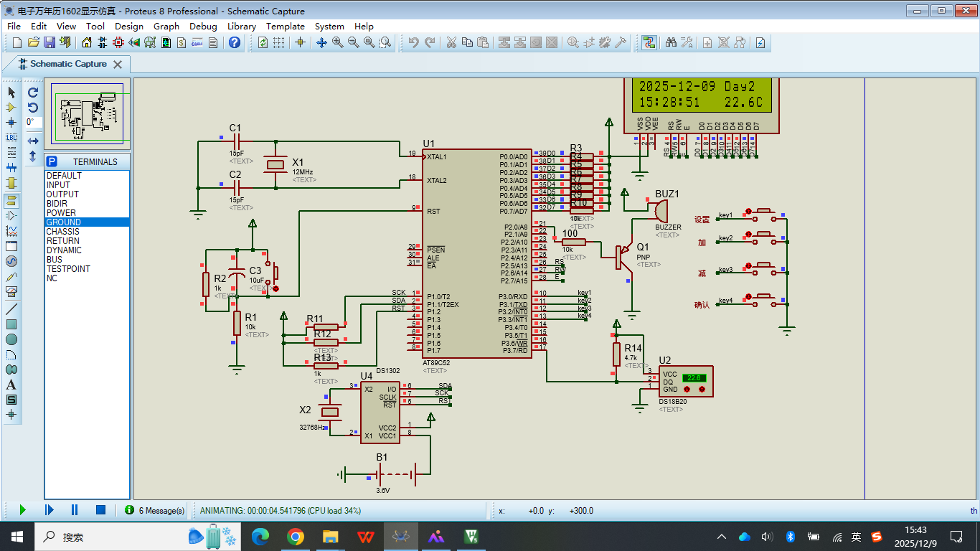Toggle the grid display icon

pyautogui.click(x=278, y=43)
